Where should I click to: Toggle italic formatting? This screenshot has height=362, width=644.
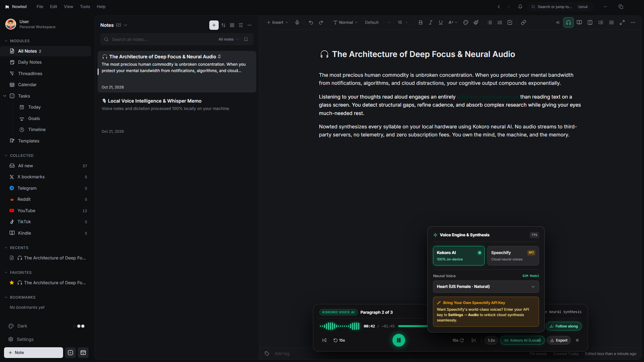pos(431,22)
